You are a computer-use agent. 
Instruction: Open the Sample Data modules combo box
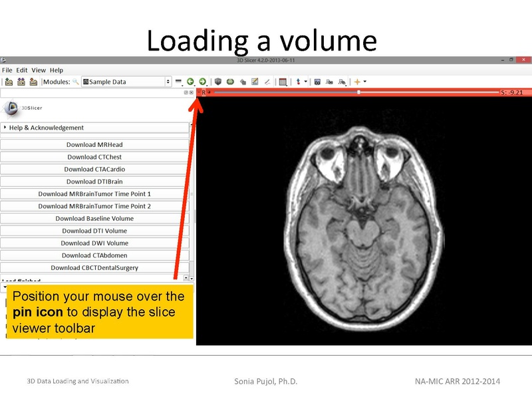[126, 82]
